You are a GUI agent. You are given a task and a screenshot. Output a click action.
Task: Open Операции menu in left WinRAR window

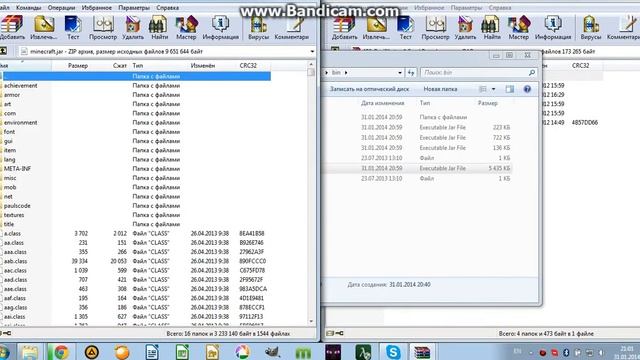(x=61, y=8)
